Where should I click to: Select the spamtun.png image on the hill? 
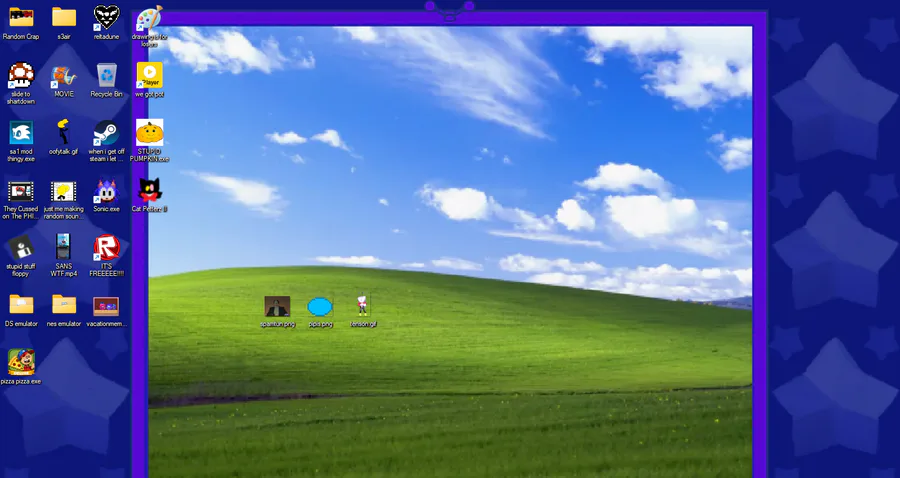point(277,306)
